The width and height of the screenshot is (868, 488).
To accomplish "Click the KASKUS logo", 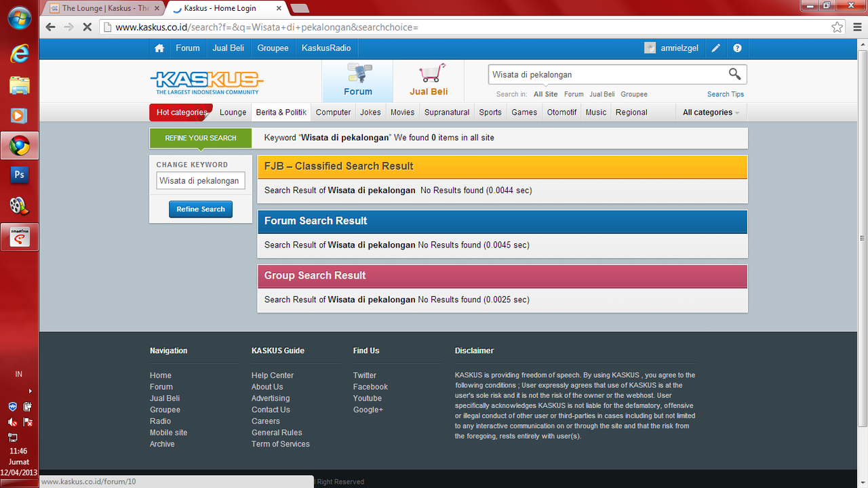I will pos(206,83).
